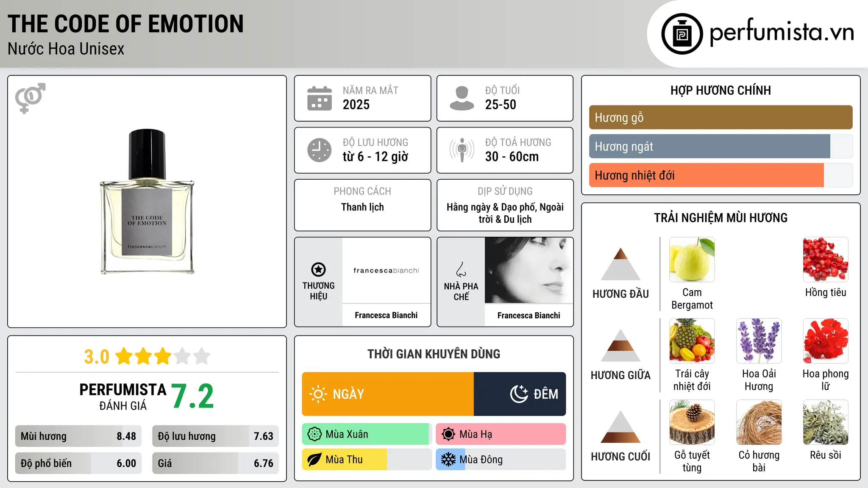Viewport: 868px width, 488px height.
Task: Open the francescabianchi brand logo image
Action: point(386,270)
